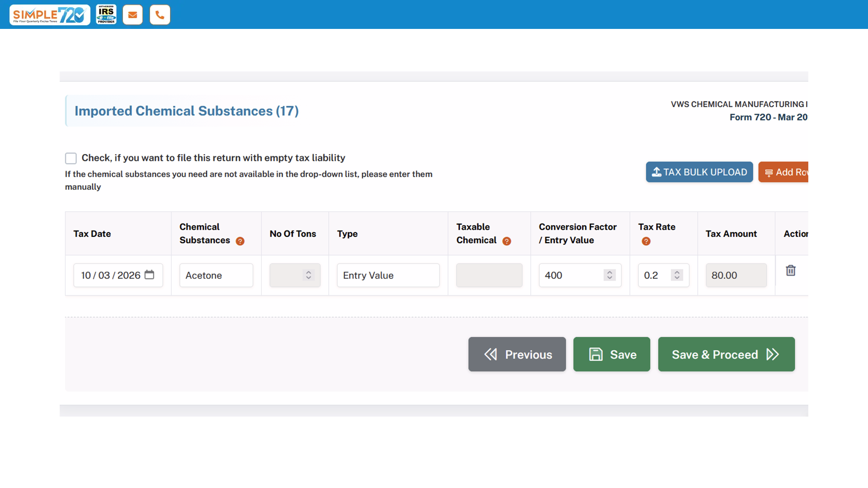The height and width of the screenshot is (488, 868).
Task: Check the empty tax liability checkbox
Action: pos(71,158)
